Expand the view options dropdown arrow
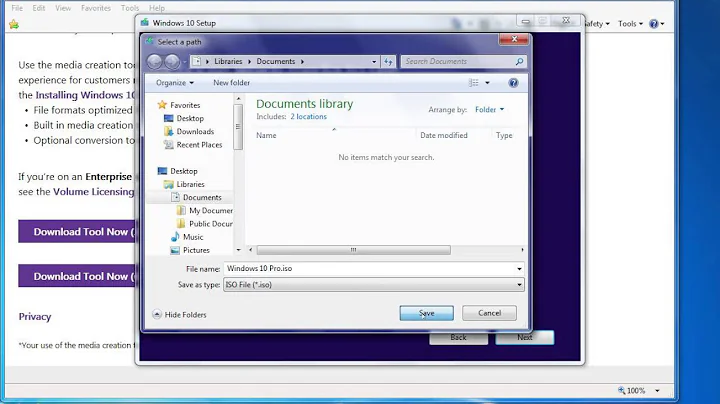720x404 pixels. (487, 83)
